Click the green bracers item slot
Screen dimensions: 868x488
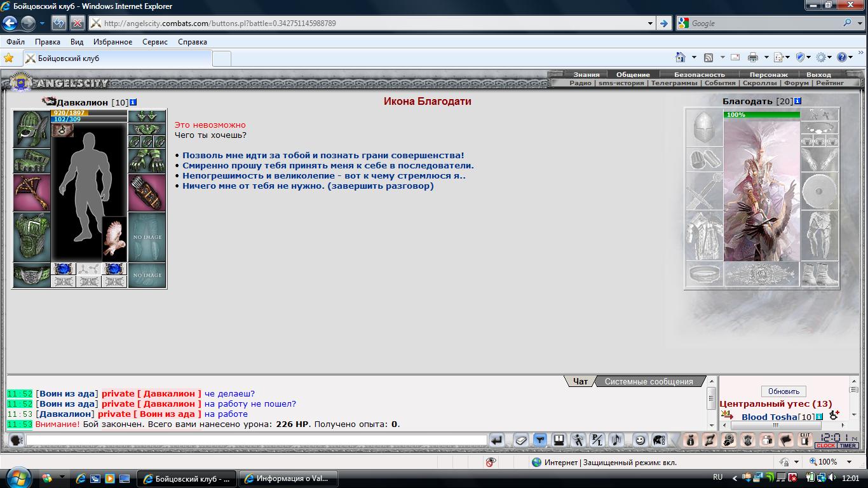click(32, 161)
